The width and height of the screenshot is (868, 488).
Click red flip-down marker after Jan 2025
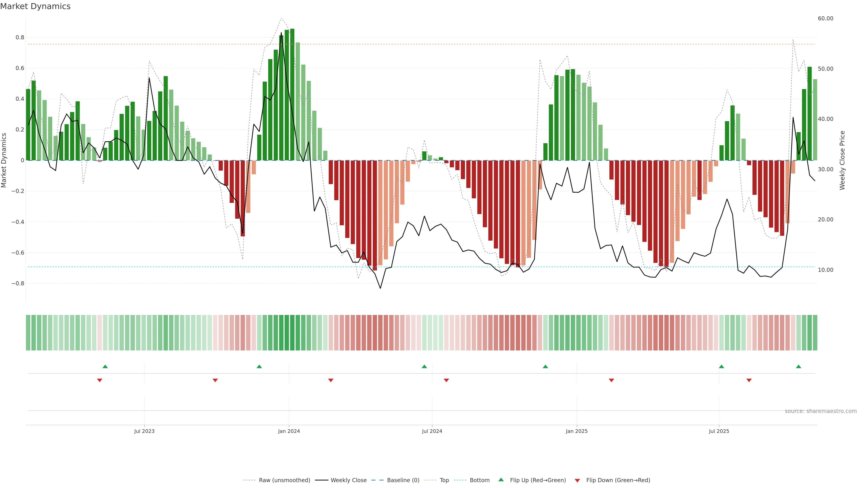(611, 380)
